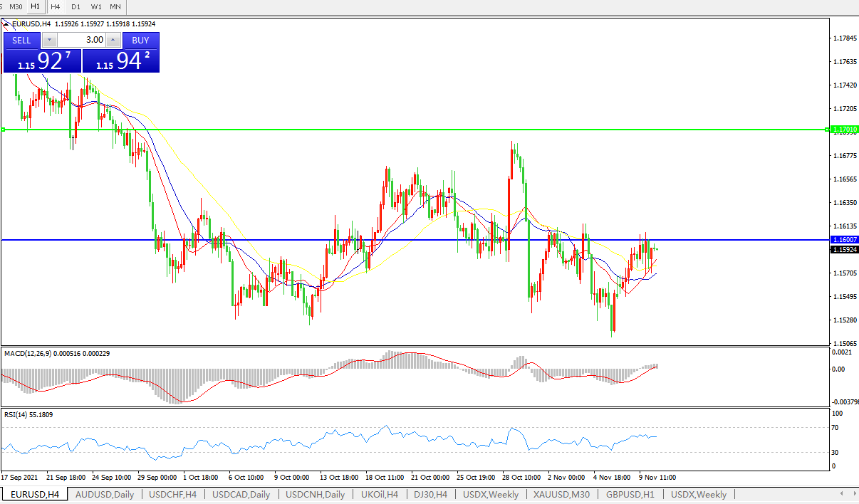
Task: Select the MN monthly timeframe
Action: coord(115,6)
